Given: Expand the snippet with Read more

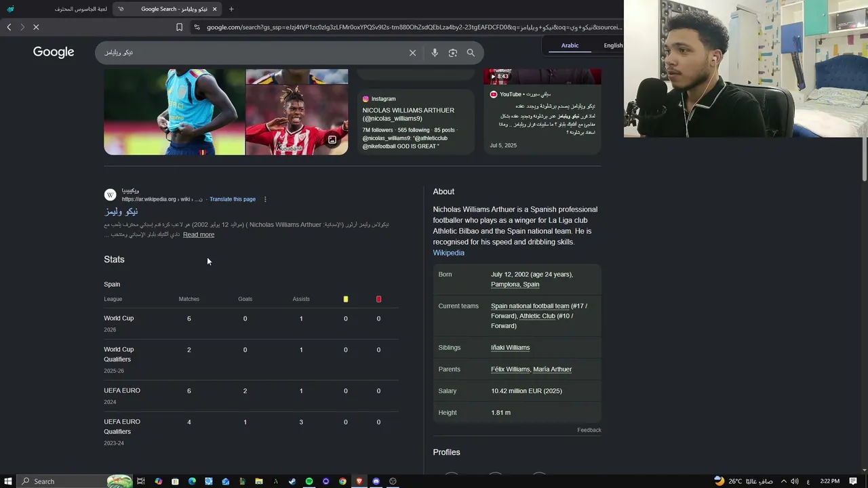Looking at the screenshot, I should tap(199, 235).
